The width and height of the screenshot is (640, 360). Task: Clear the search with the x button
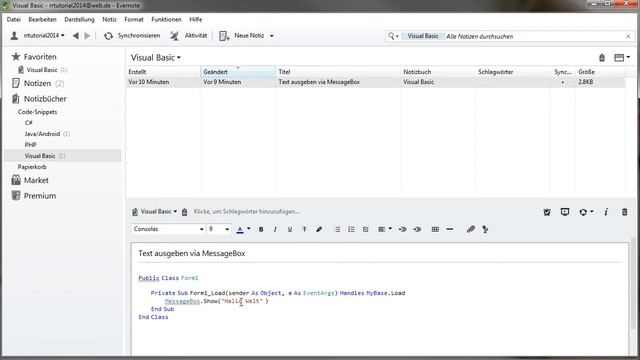[x=628, y=36]
